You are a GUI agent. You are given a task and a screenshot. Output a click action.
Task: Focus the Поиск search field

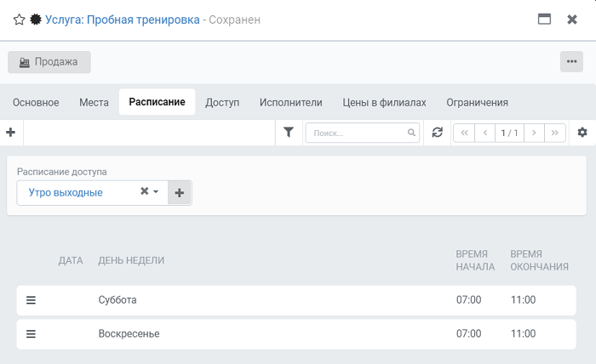pos(362,133)
